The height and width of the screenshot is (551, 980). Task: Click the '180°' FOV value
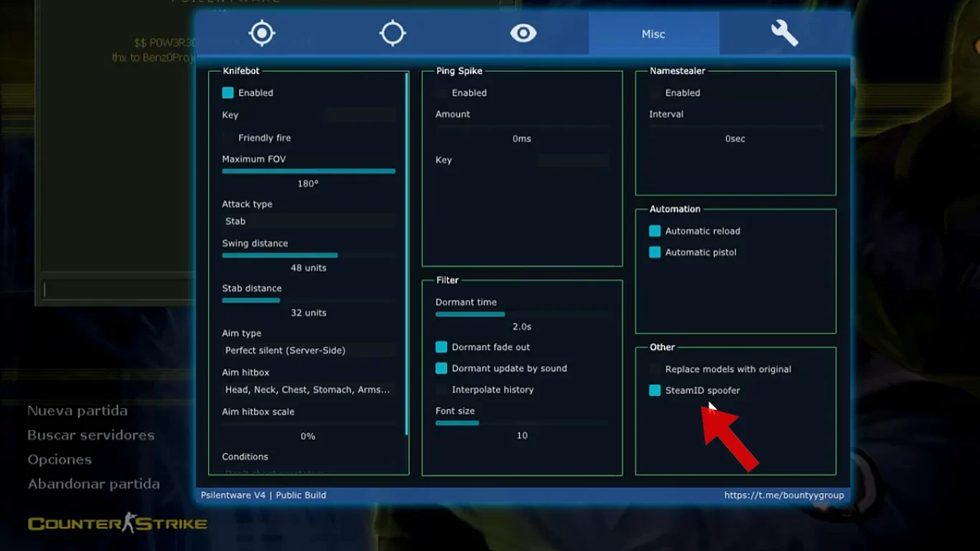[308, 184]
